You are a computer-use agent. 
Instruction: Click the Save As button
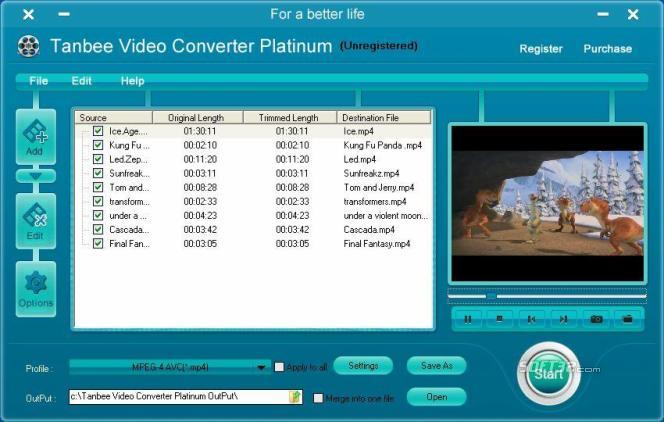coord(437,365)
